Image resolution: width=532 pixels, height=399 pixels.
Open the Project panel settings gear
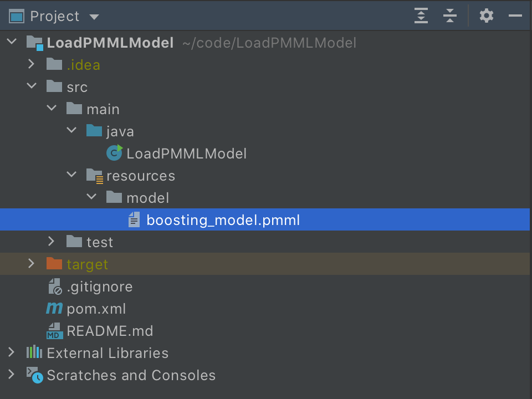pos(486,16)
